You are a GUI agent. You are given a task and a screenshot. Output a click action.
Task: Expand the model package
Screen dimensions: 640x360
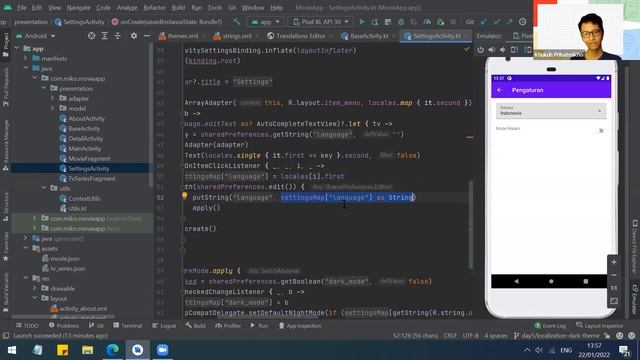point(52,109)
